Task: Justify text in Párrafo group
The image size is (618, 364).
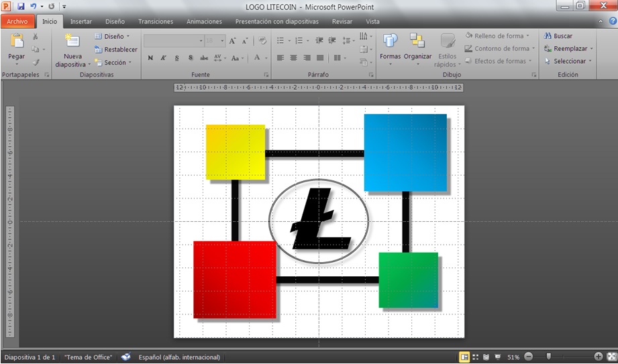Action: point(320,58)
